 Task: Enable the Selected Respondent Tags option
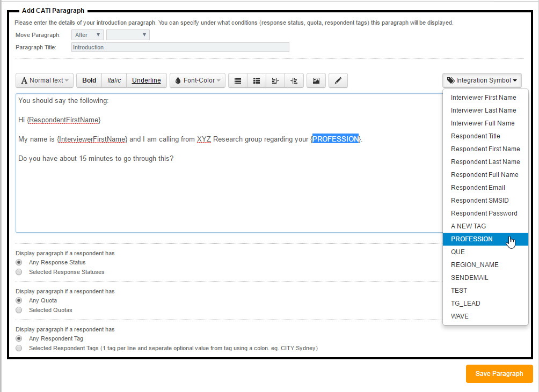pyautogui.click(x=19, y=348)
